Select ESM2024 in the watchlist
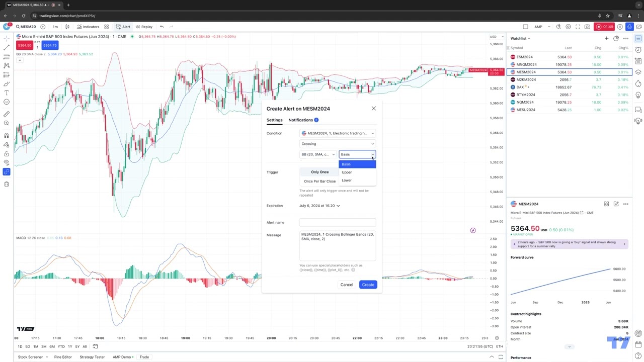Image resolution: width=644 pixels, height=362 pixels. coord(569,57)
